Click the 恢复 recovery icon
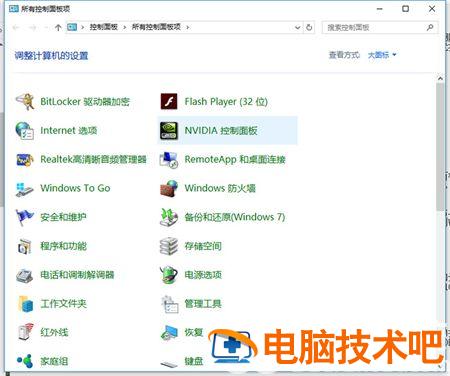Image resolution: width=450 pixels, height=376 pixels. pos(170,332)
